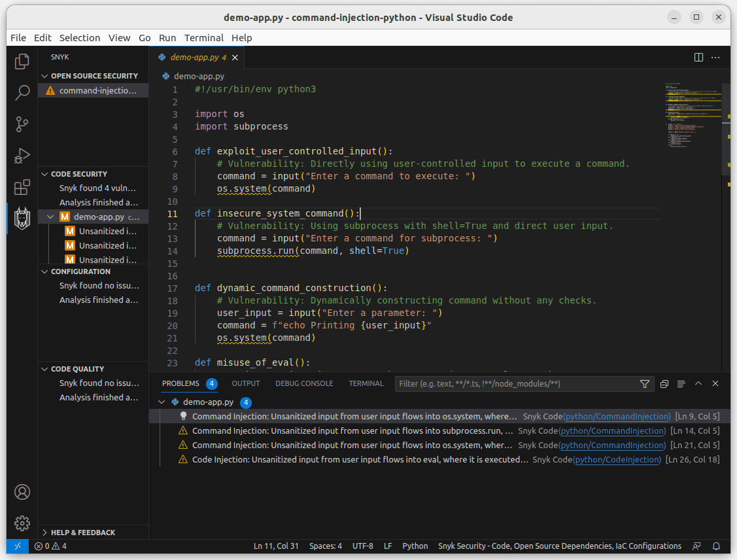Switch to the Debug Console tab

tap(303, 383)
